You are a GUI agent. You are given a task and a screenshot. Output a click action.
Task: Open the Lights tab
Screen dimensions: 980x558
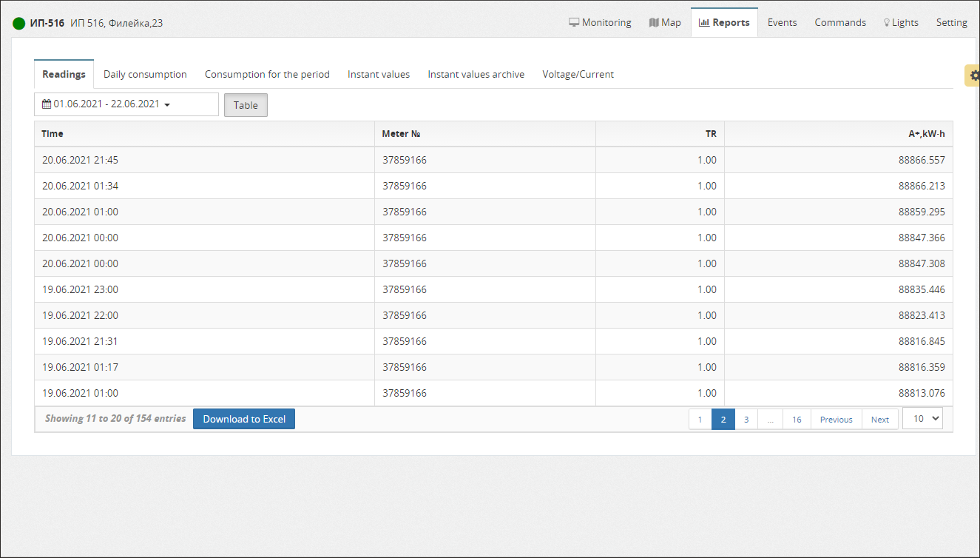[x=901, y=22]
